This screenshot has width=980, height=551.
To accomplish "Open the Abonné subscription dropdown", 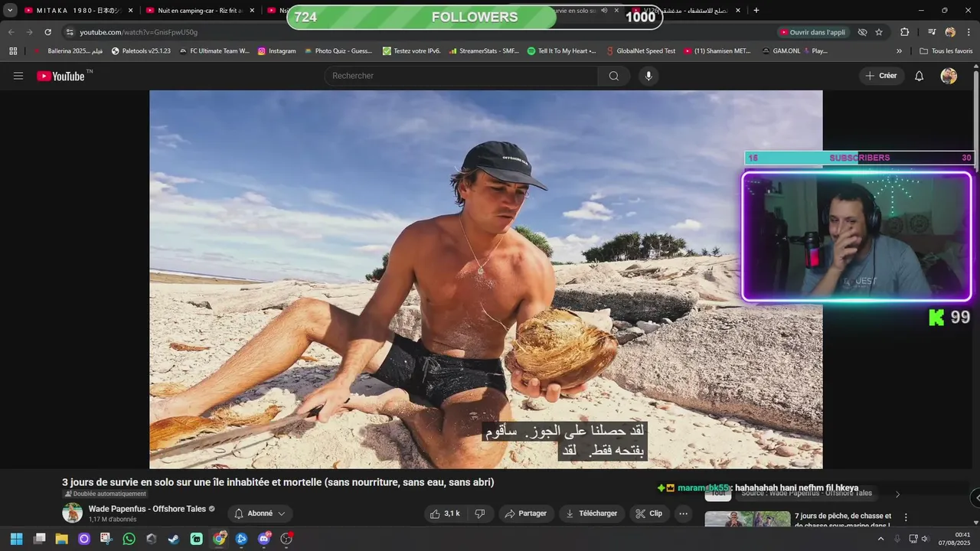I will (260, 514).
